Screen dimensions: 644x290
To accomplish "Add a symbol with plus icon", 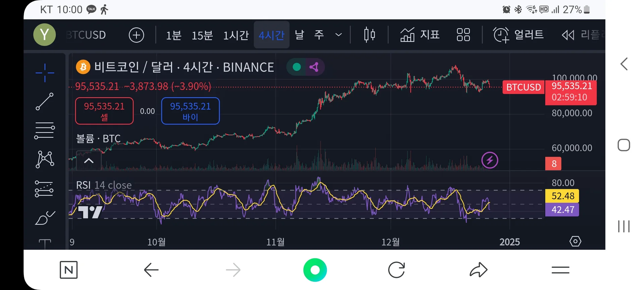I will point(137,35).
